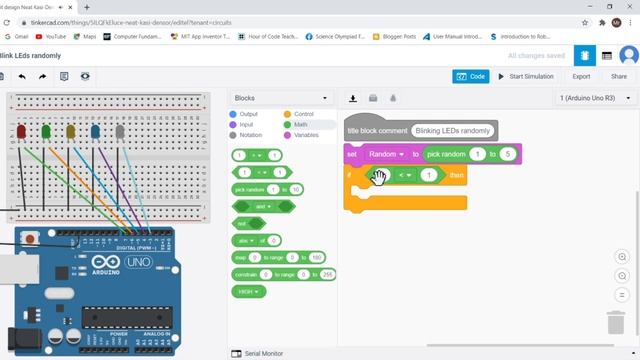Click the yellow LED on the breadboard
The height and width of the screenshot is (360, 640).
click(x=71, y=132)
